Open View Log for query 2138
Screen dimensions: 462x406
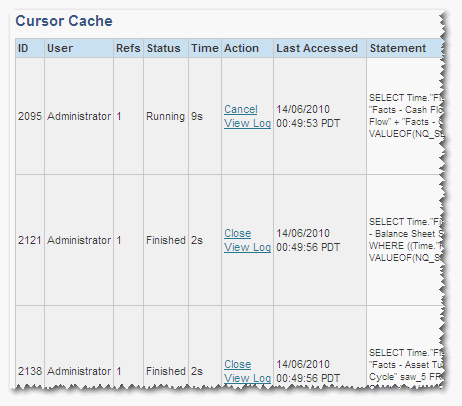point(247,378)
